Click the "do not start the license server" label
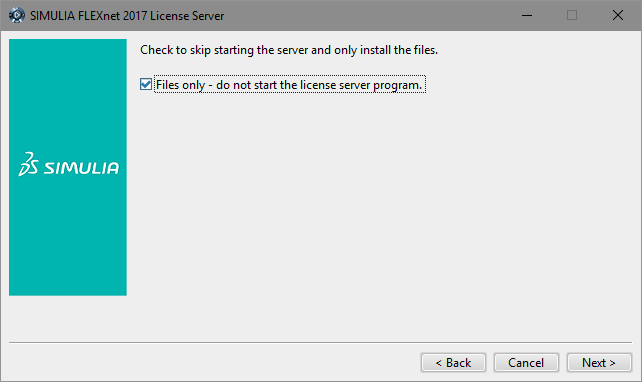 click(x=319, y=85)
